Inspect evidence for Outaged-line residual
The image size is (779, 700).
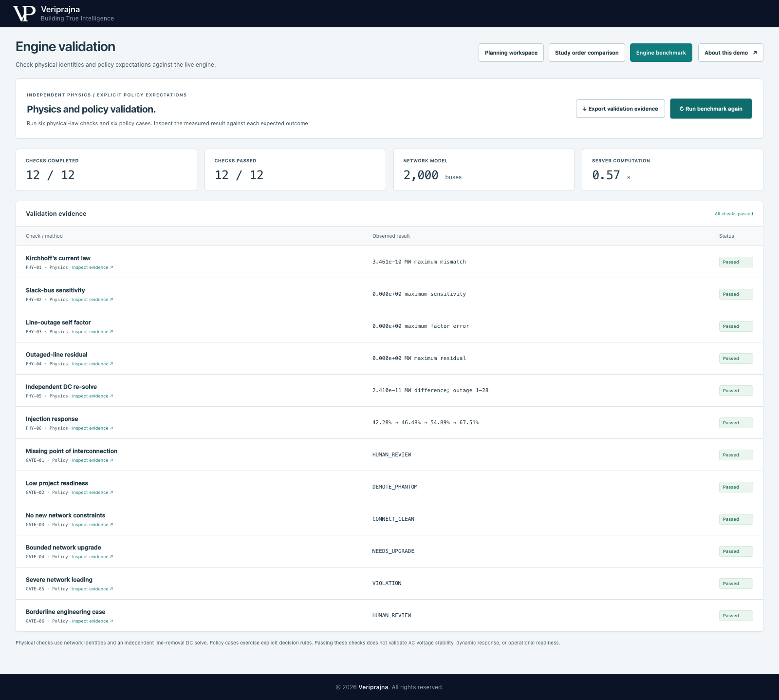[x=93, y=364]
